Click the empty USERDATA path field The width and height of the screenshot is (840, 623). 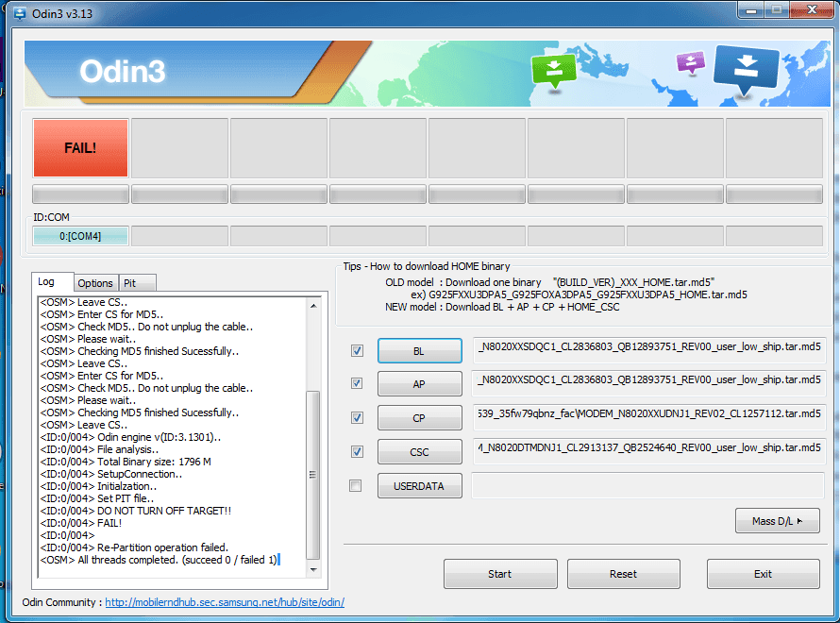pos(648,485)
